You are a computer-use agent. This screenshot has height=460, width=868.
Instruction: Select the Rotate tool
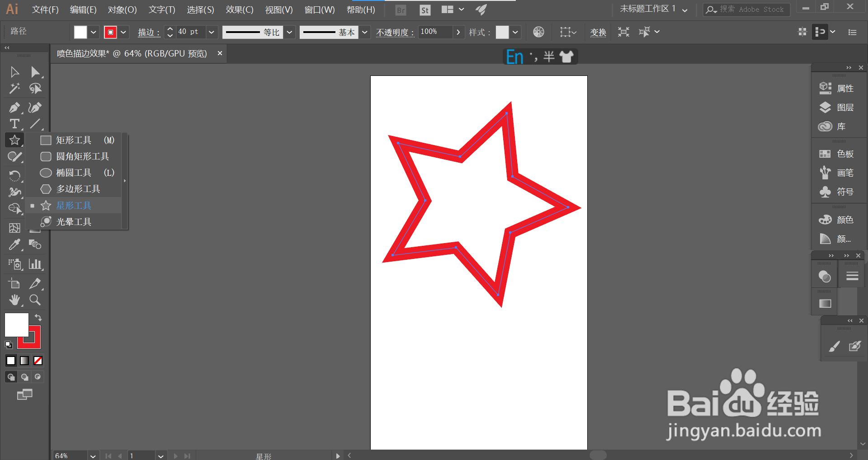pos(14,175)
